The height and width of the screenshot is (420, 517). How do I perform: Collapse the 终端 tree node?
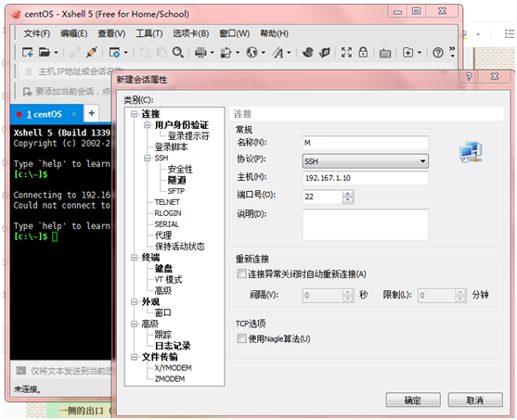pyautogui.click(x=134, y=257)
